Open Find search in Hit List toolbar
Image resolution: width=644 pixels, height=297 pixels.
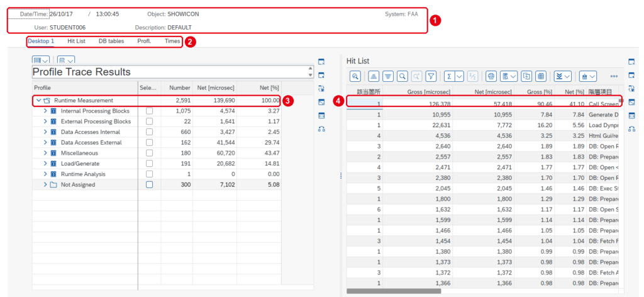coord(402,76)
